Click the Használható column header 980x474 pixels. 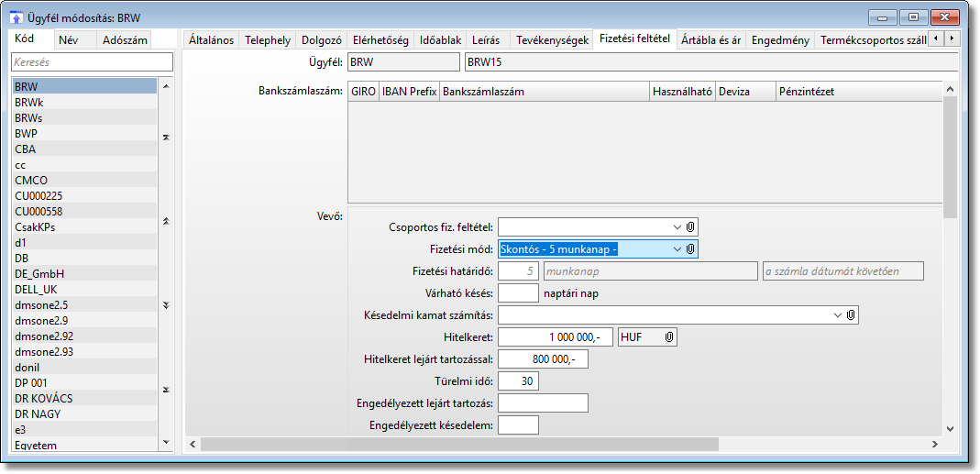[x=682, y=92]
